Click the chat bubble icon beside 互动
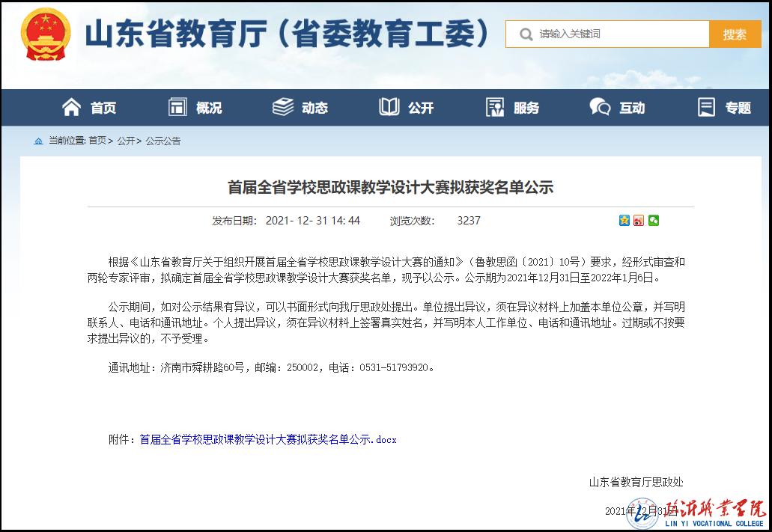 pyautogui.click(x=600, y=108)
